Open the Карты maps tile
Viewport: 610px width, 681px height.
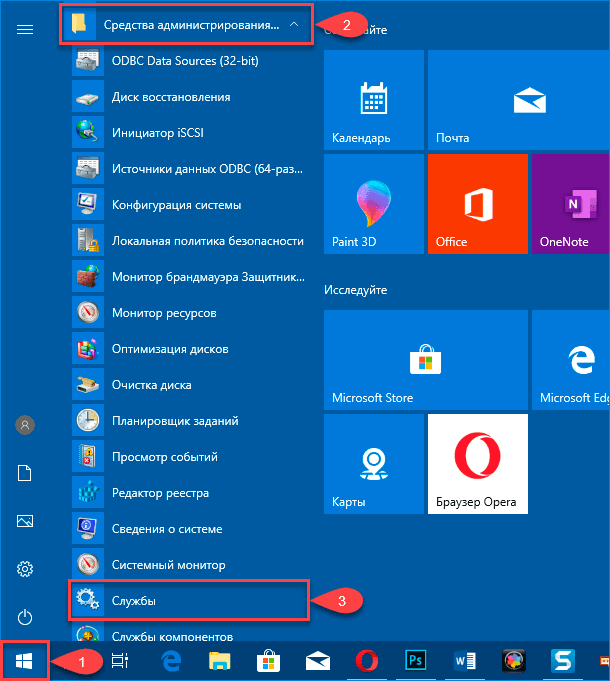coord(374,464)
